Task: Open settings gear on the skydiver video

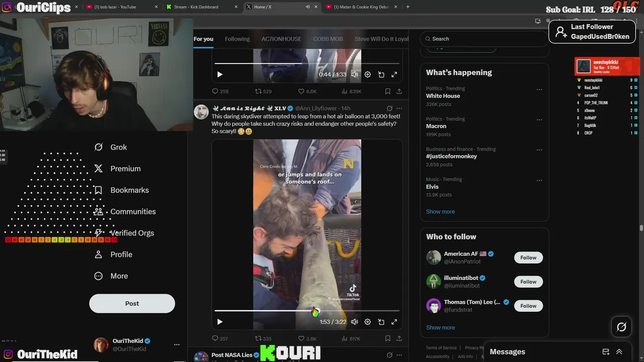Action: click(368, 322)
